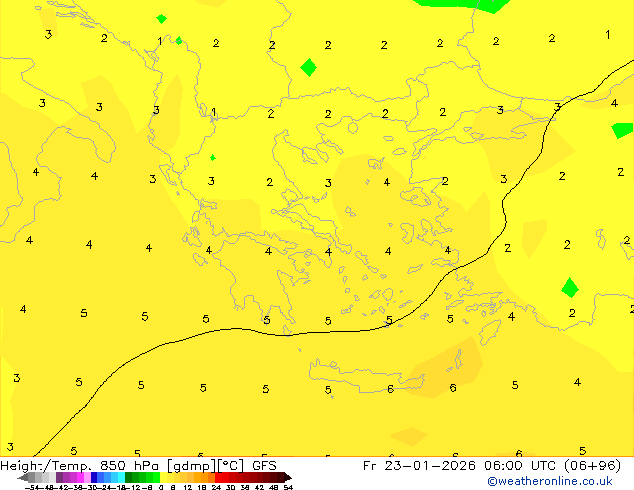Click the [gdmp] unit label
The image size is (634, 490).
pos(190,465)
